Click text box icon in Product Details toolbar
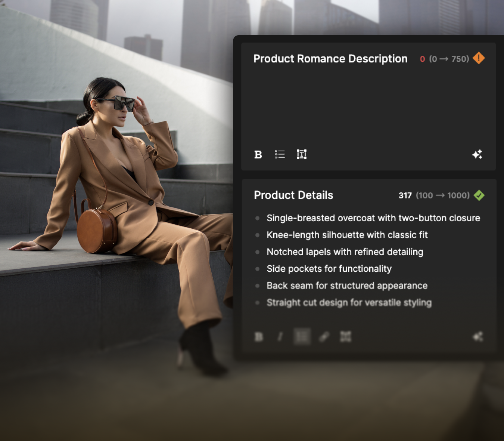The height and width of the screenshot is (441, 504). (346, 337)
